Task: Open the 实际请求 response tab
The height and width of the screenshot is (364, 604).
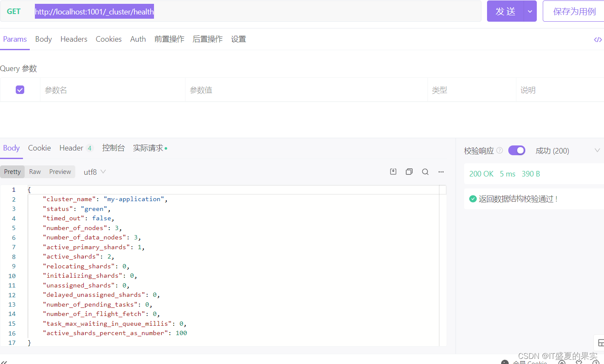Action: (x=148, y=148)
